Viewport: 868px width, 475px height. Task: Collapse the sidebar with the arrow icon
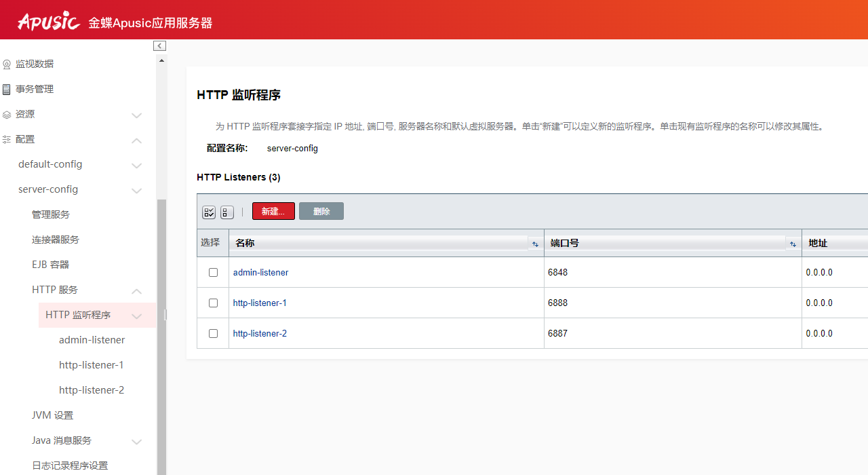(x=159, y=45)
